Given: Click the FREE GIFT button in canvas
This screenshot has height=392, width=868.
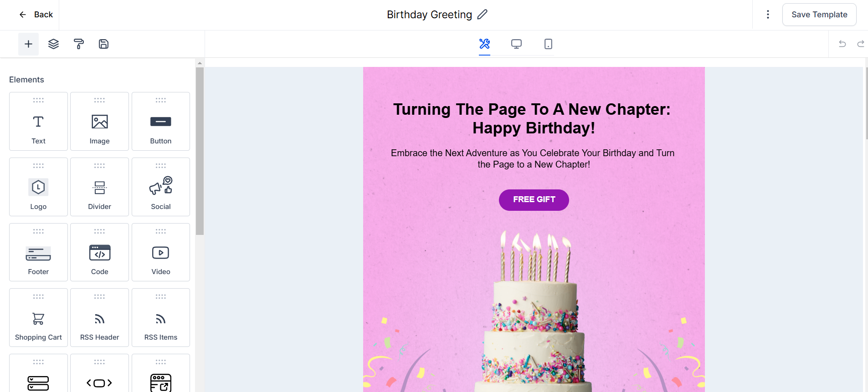Looking at the screenshot, I should point(534,200).
